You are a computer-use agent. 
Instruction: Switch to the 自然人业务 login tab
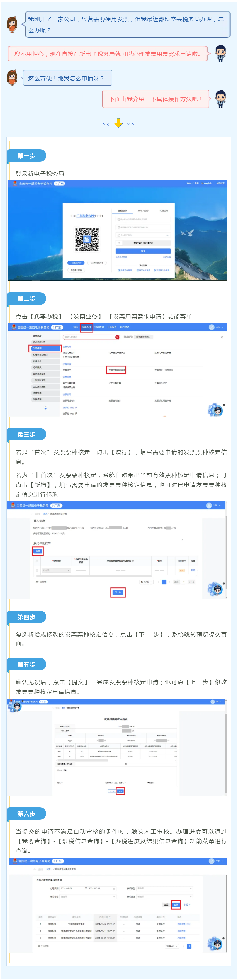[143, 210]
